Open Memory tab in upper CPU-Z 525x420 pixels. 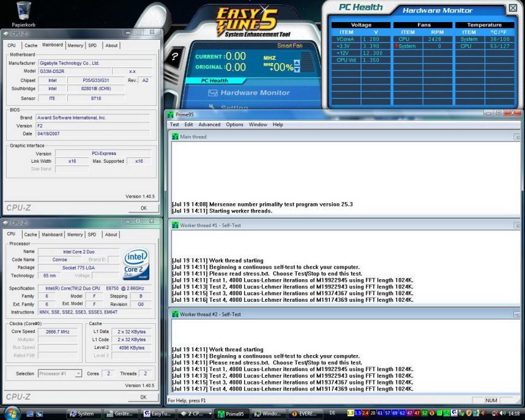click(75, 45)
